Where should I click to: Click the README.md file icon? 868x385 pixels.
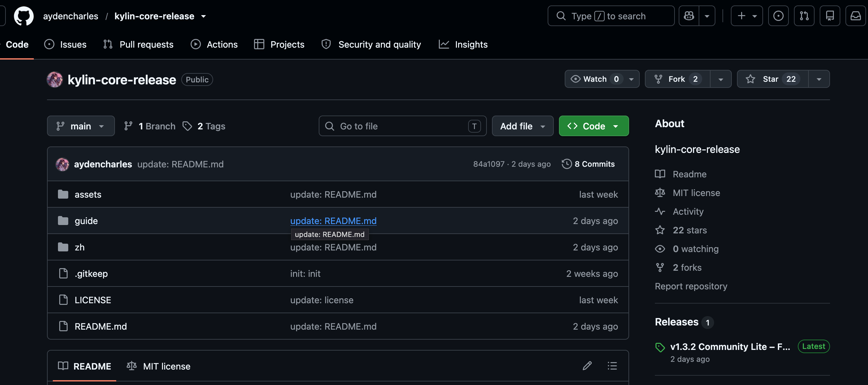coord(63,326)
